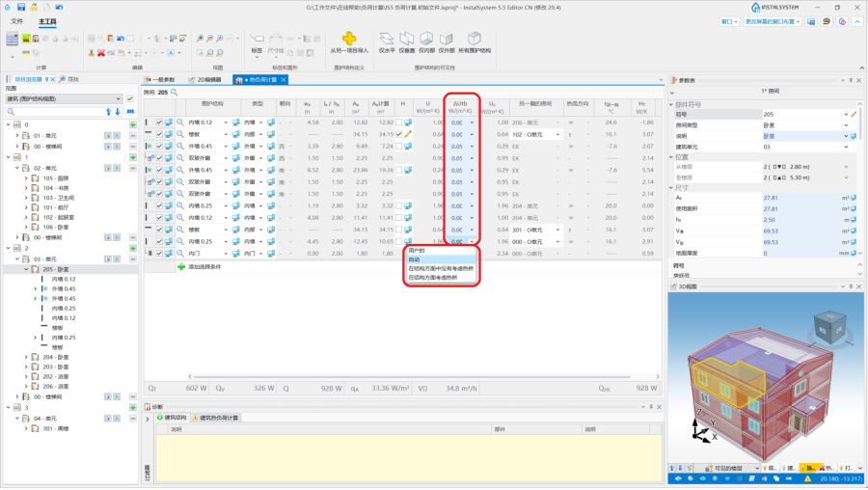Toggle the checkbox next to the 范围 dropdown
Screen dimensions: 868x490
click(130, 98)
